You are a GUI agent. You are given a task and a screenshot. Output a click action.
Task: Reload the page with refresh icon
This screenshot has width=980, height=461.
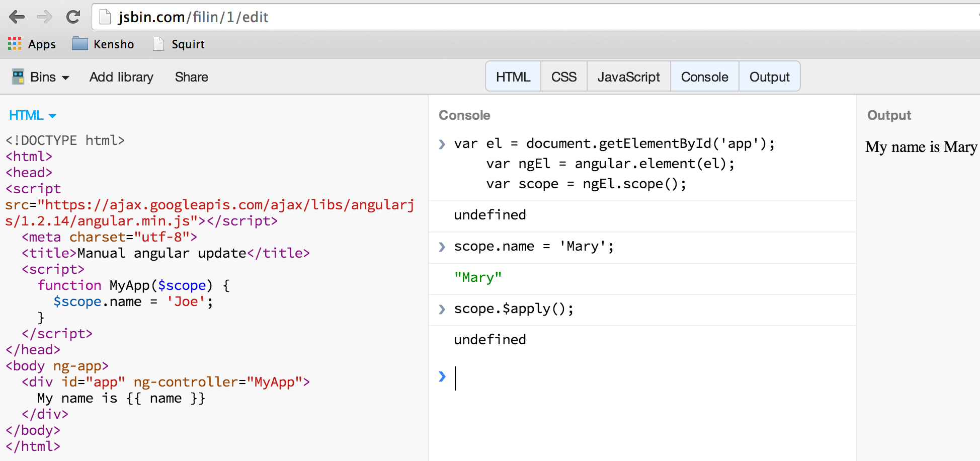(73, 17)
